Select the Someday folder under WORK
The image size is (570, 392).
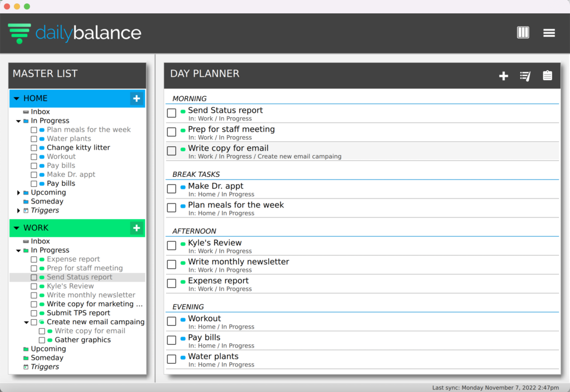47,358
